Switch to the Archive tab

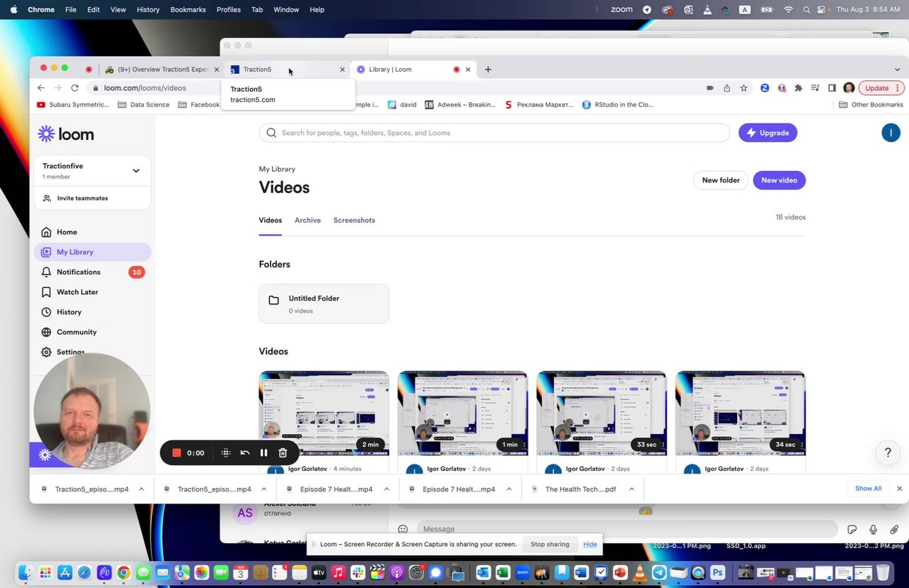click(307, 220)
